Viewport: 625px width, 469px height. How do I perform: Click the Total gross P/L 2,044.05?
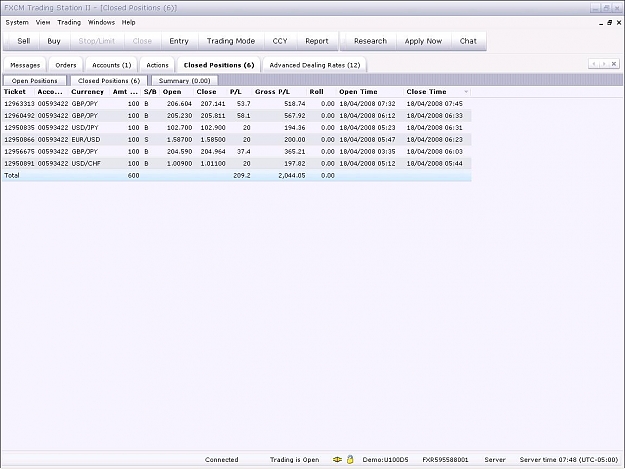point(292,175)
